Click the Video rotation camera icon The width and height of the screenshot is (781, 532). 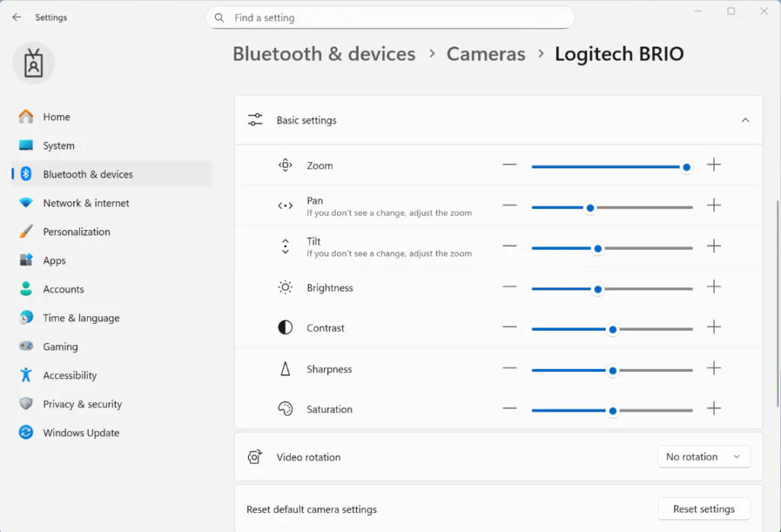point(255,457)
